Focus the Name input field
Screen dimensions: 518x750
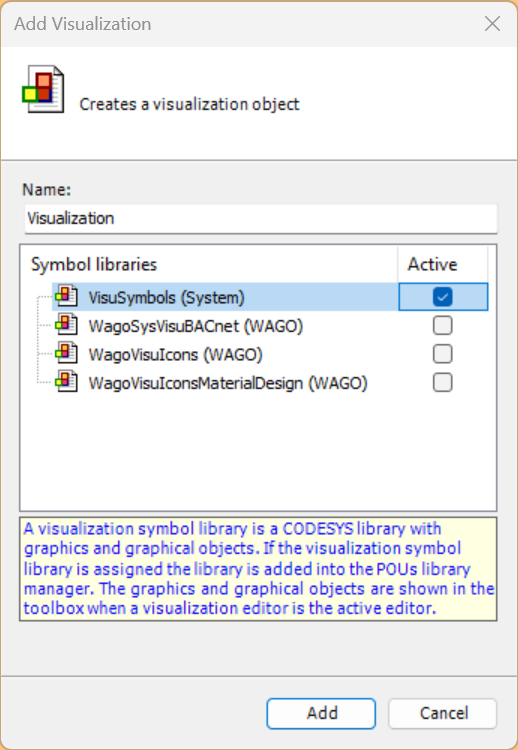(261, 219)
